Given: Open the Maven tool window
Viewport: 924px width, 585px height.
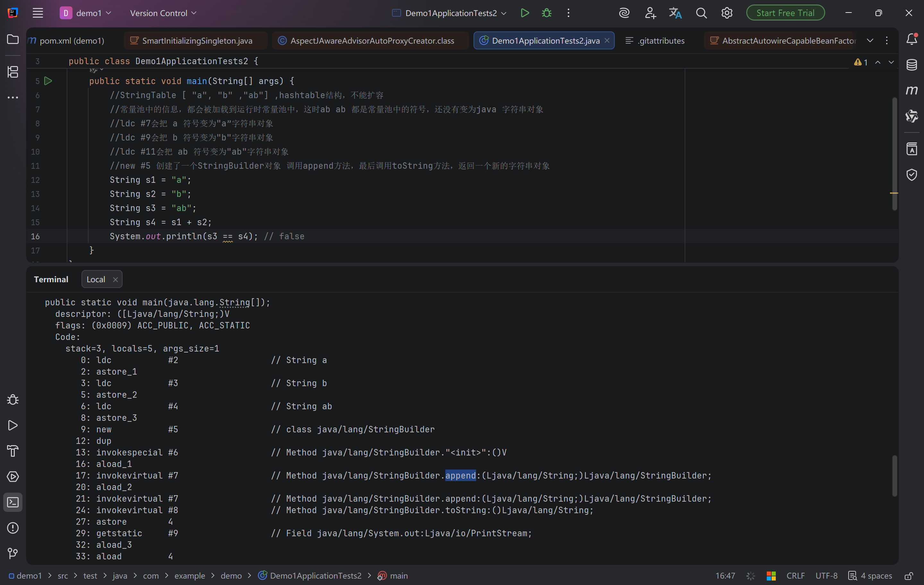Looking at the screenshot, I should [912, 90].
